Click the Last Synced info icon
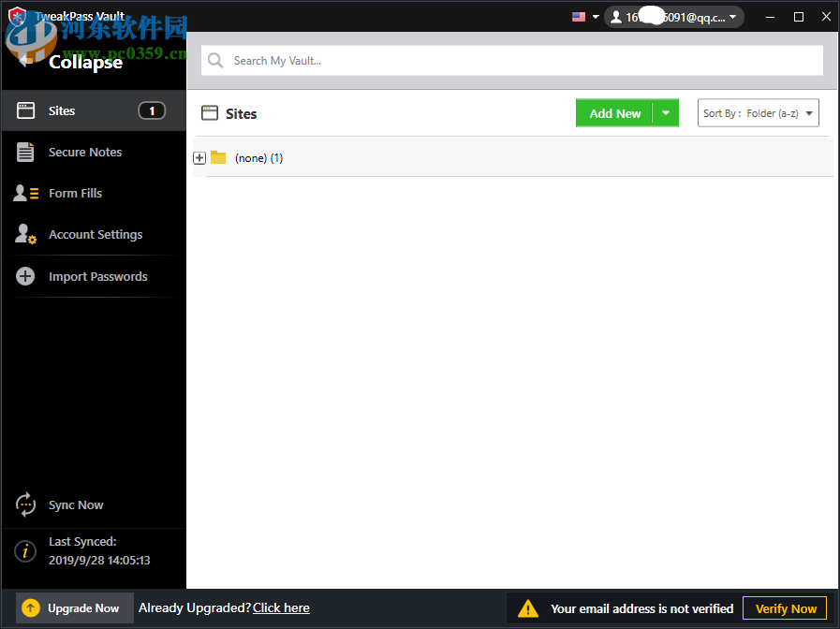 [25, 551]
